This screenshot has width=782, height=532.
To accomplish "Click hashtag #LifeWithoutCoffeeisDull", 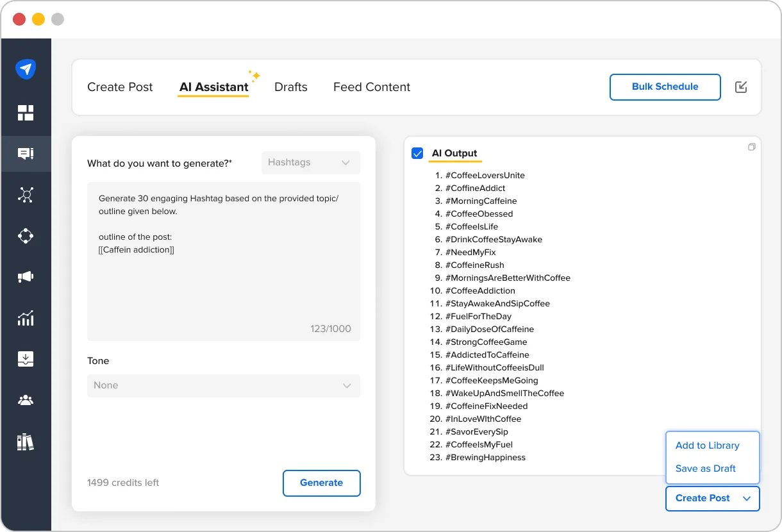I will 495,368.
